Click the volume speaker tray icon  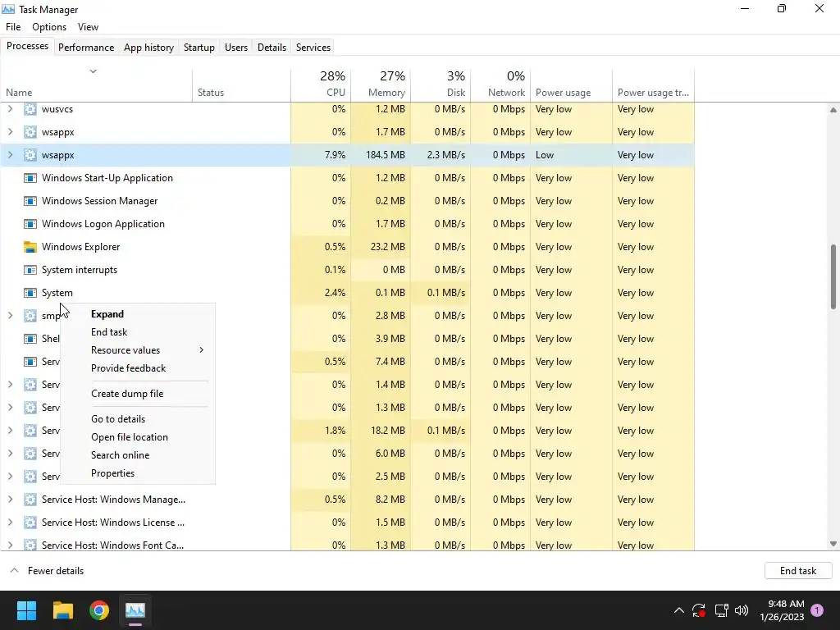[742, 610]
